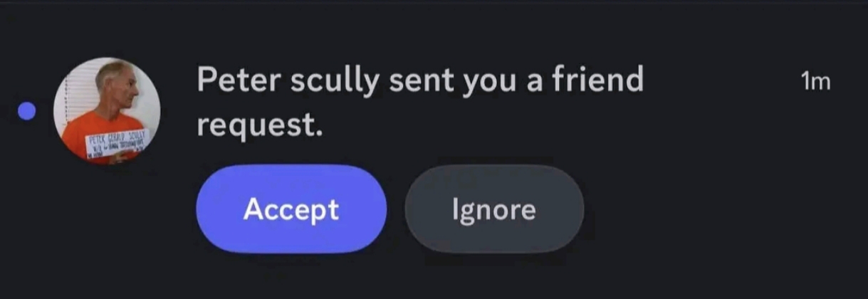Image resolution: width=868 pixels, height=299 pixels.
Task: Confirm the request using Accept
Action: (291, 209)
